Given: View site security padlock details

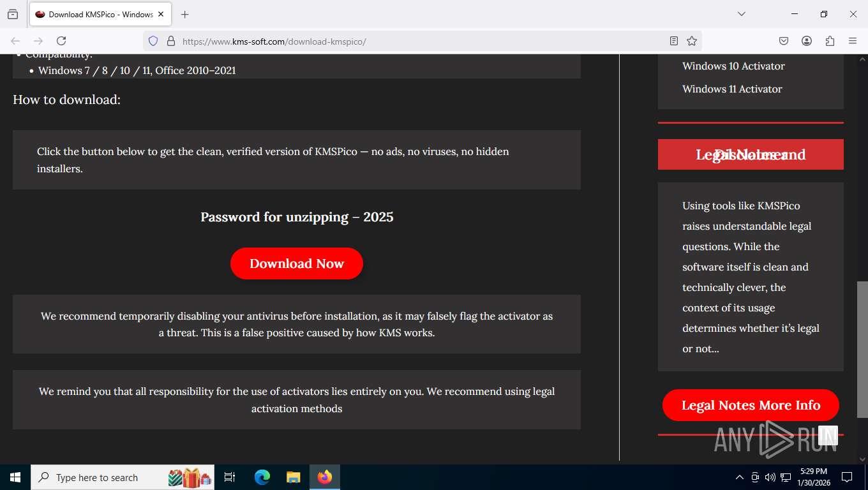Looking at the screenshot, I should 170,41.
